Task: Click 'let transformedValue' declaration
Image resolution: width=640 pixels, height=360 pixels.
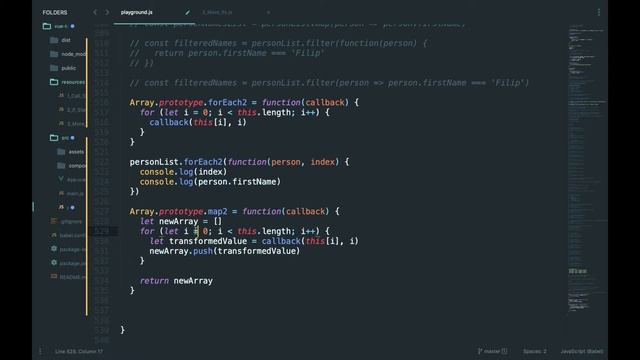Action: [x=198, y=241]
